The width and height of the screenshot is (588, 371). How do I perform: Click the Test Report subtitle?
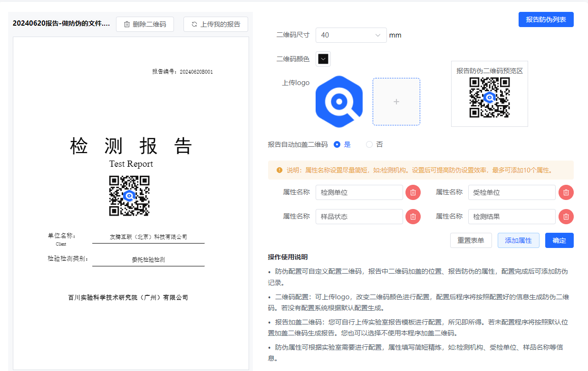tap(131, 164)
